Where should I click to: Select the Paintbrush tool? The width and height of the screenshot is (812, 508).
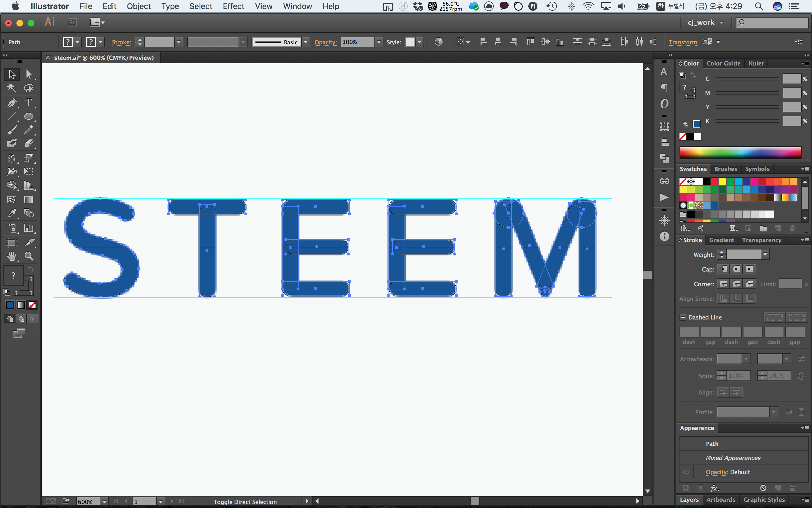tap(12, 130)
